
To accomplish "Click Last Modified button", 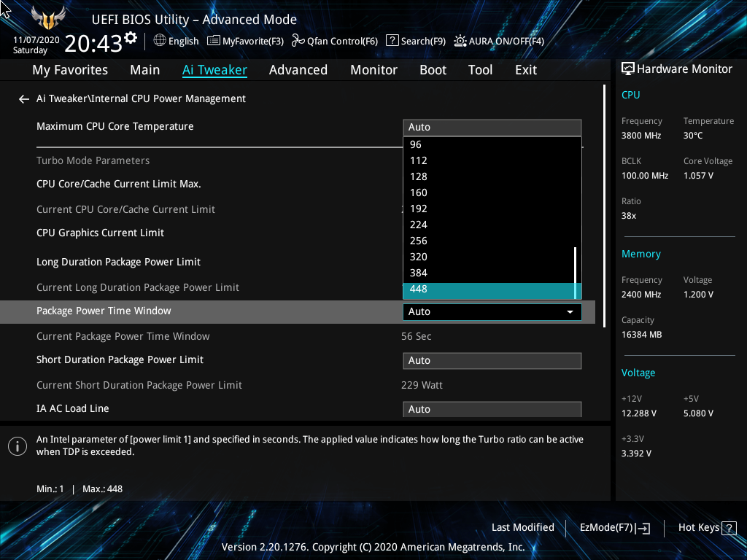I will tap(522, 528).
